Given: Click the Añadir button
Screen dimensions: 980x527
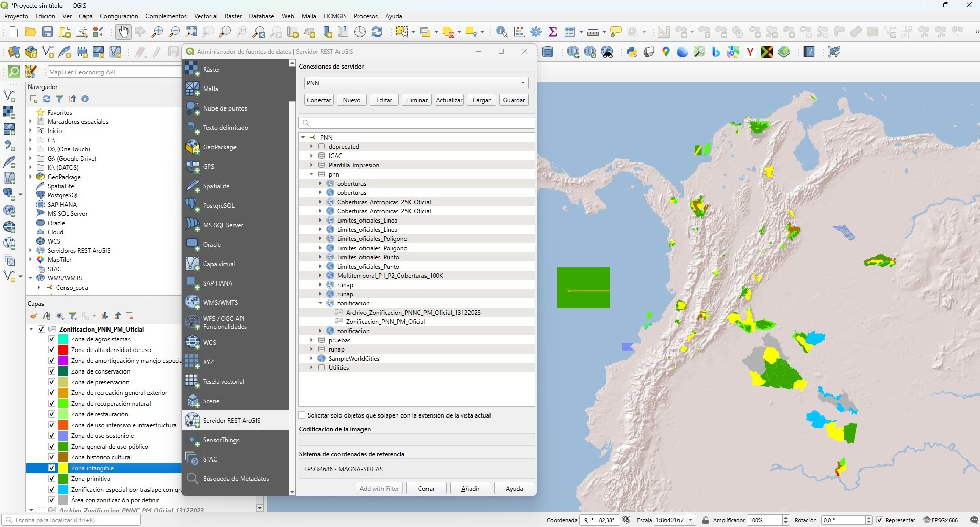Looking at the screenshot, I should point(471,488).
